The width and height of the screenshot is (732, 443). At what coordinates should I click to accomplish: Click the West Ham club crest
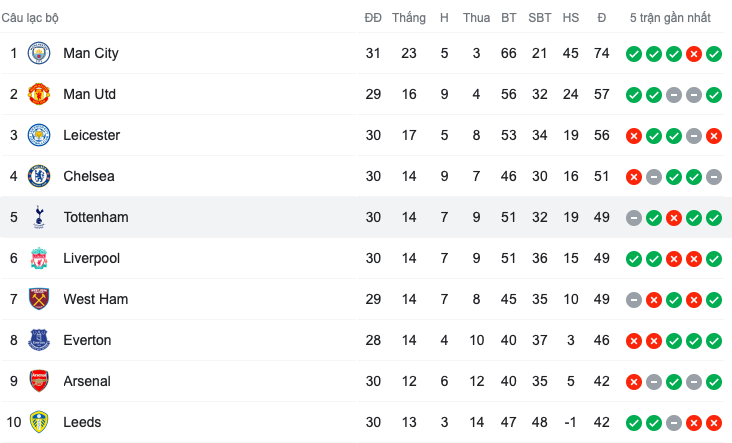(39, 299)
